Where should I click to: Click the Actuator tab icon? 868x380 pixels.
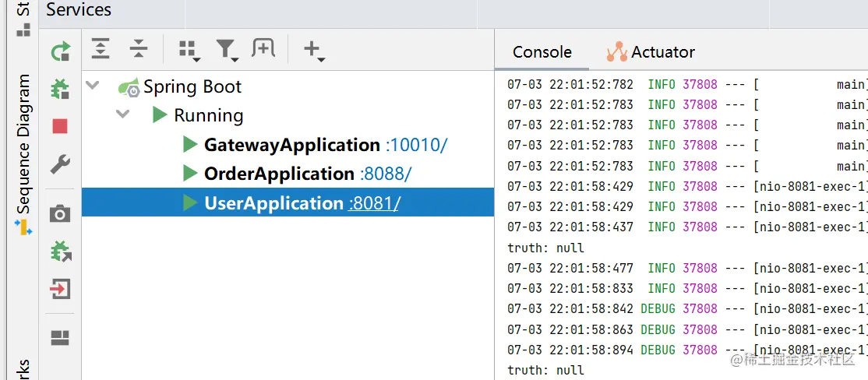(x=616, y=51)
